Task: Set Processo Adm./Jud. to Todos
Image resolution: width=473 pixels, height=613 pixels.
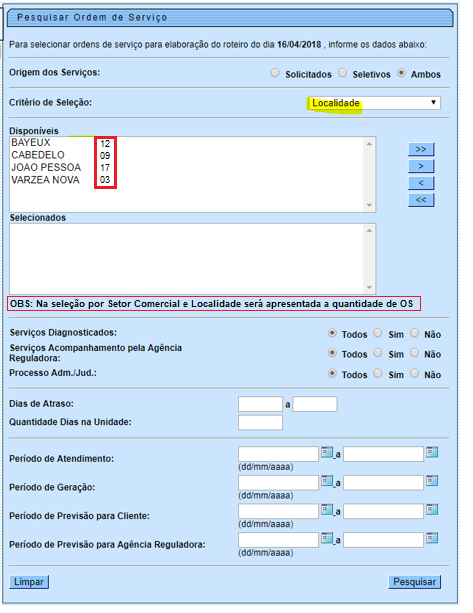Action: 332,373
